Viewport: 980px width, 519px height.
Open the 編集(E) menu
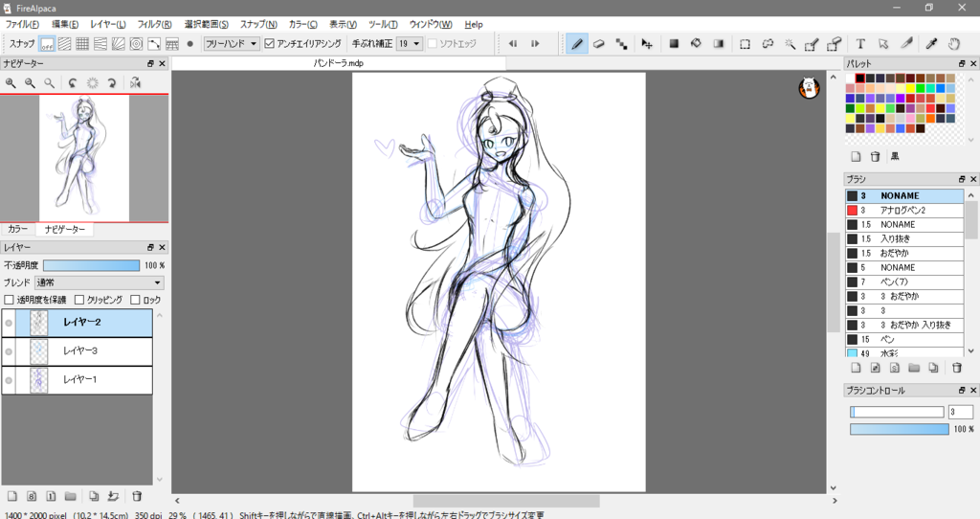tap(65, 24)
